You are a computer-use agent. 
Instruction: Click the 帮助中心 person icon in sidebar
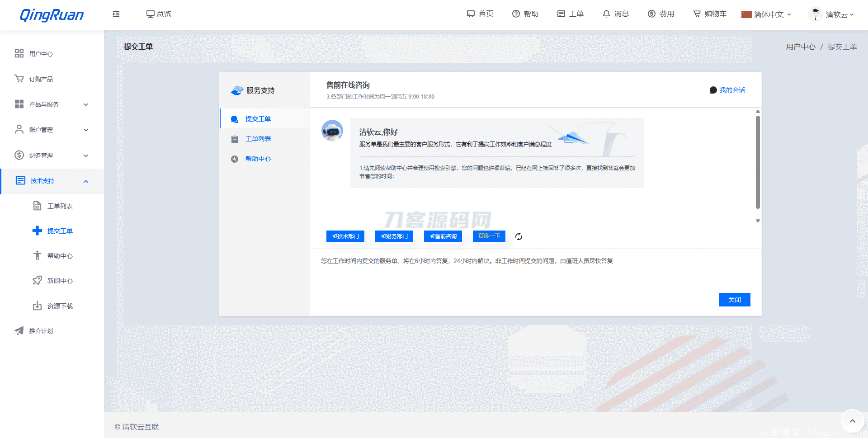pos(37,255)
